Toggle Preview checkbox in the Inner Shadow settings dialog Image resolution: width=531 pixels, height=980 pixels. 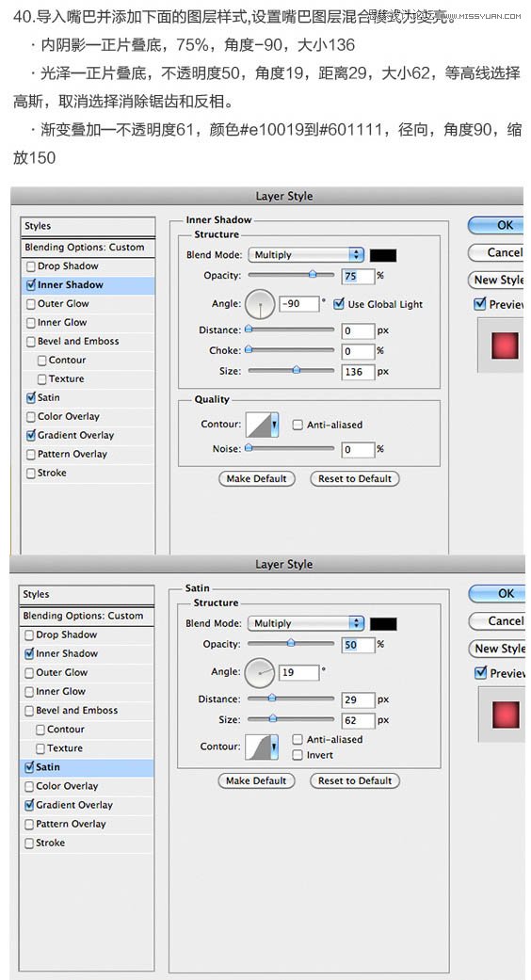(x=480, y=304)
